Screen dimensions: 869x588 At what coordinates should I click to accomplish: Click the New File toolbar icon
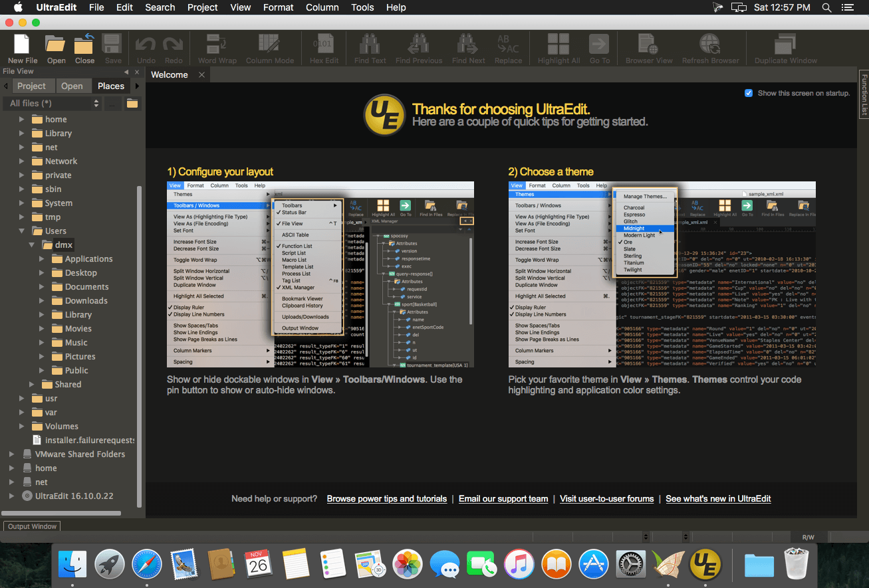[22, 45]
